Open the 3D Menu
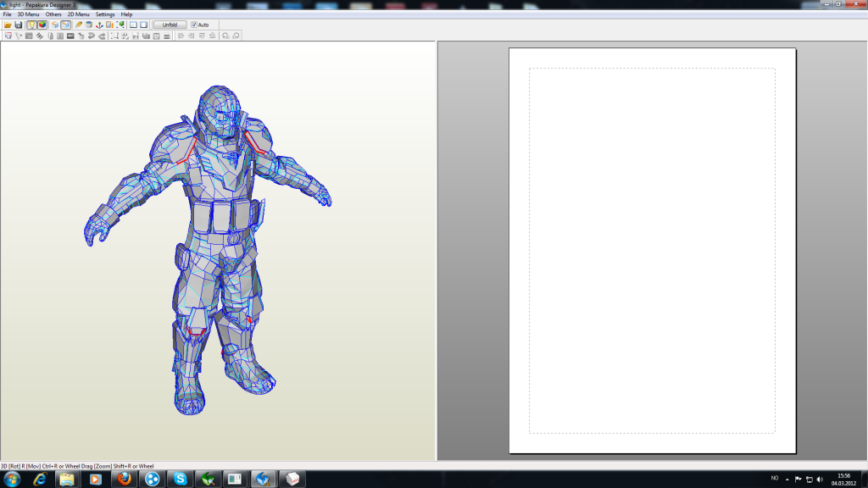The width and height of the screenshot is (868, 488). [x=28, y=14]
